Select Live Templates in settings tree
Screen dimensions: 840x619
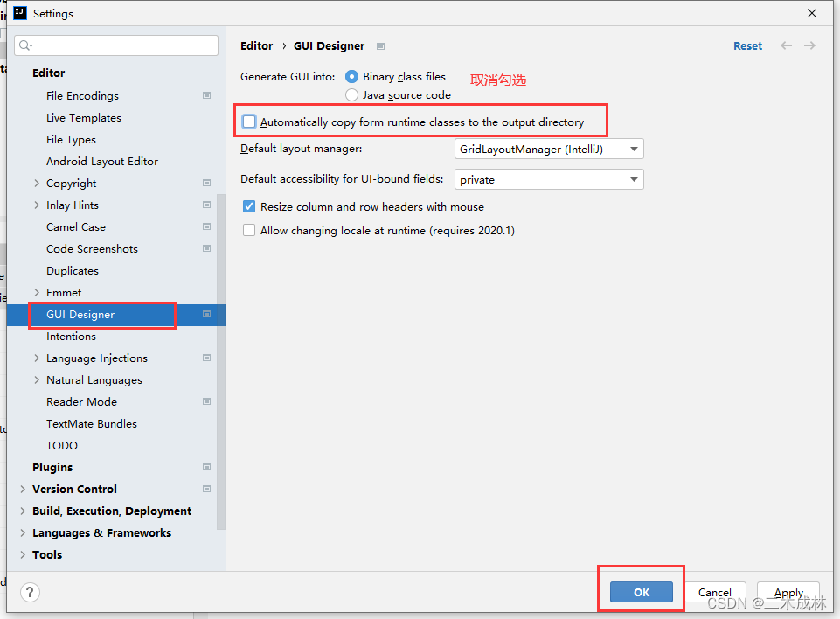pos(84,117)
